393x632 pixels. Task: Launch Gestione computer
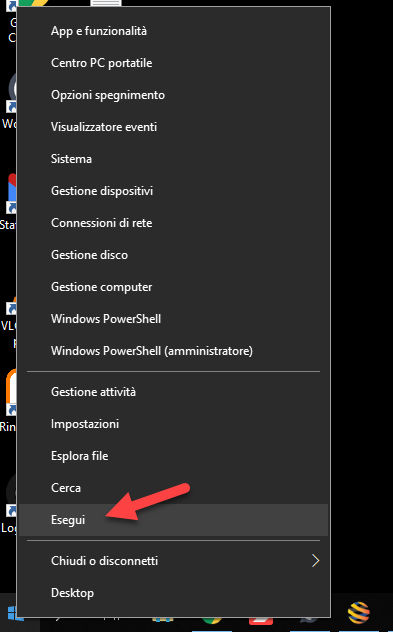click(x=173, y=287)
